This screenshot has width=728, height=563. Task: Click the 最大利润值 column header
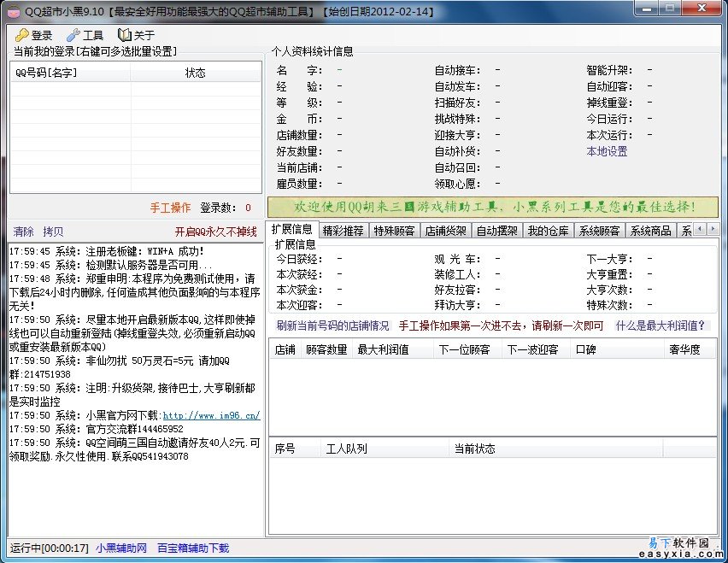[383, 349]
